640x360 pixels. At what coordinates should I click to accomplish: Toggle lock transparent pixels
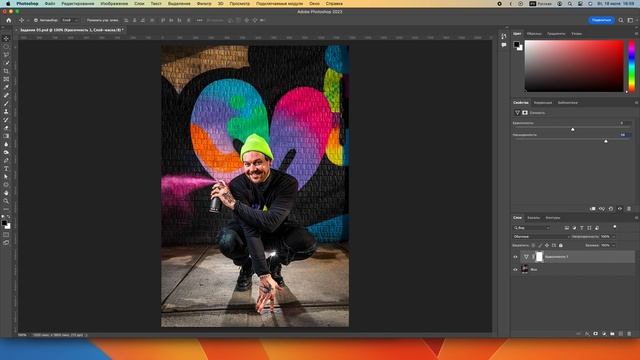pos(533,245)
